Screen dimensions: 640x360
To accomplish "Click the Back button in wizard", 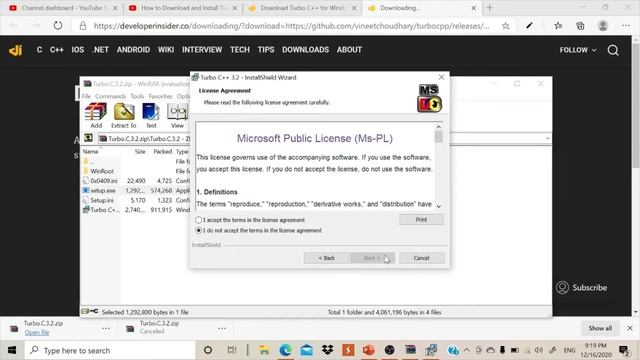I will pyautogui.click(x=326, y=258).
